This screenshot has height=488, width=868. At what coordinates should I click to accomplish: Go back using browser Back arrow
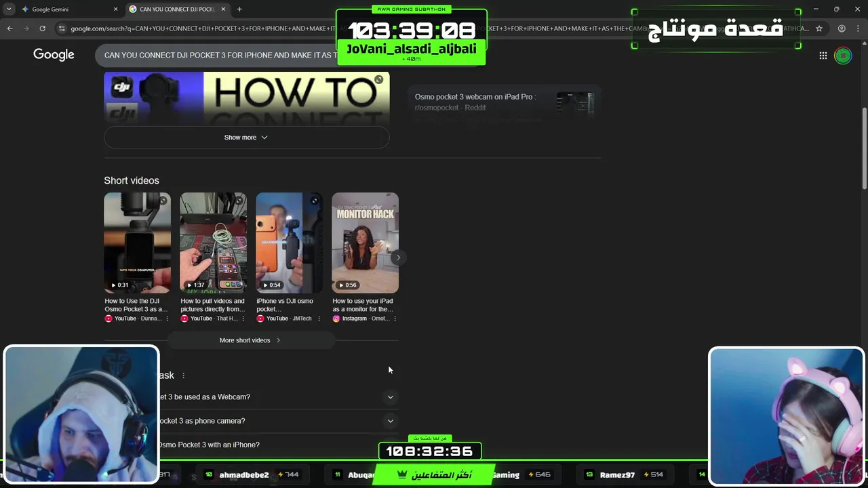pyautogui.click(x=9, y=28)
